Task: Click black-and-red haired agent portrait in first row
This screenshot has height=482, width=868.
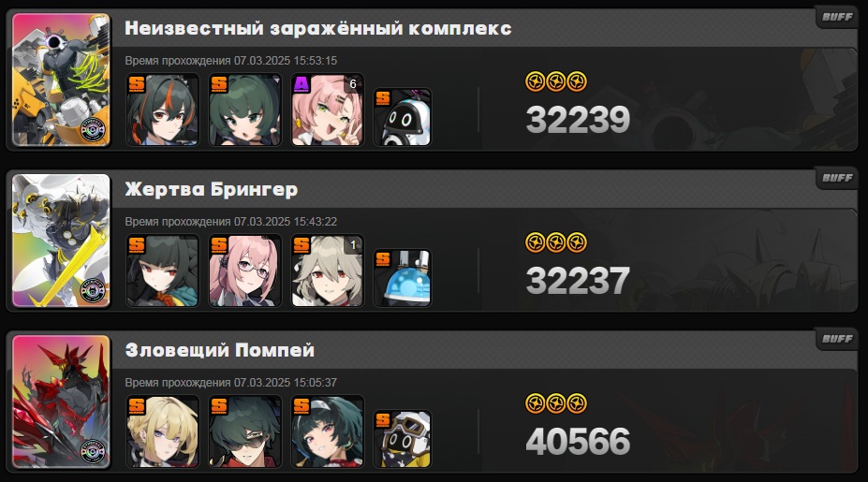Action: tap(162, 110)
